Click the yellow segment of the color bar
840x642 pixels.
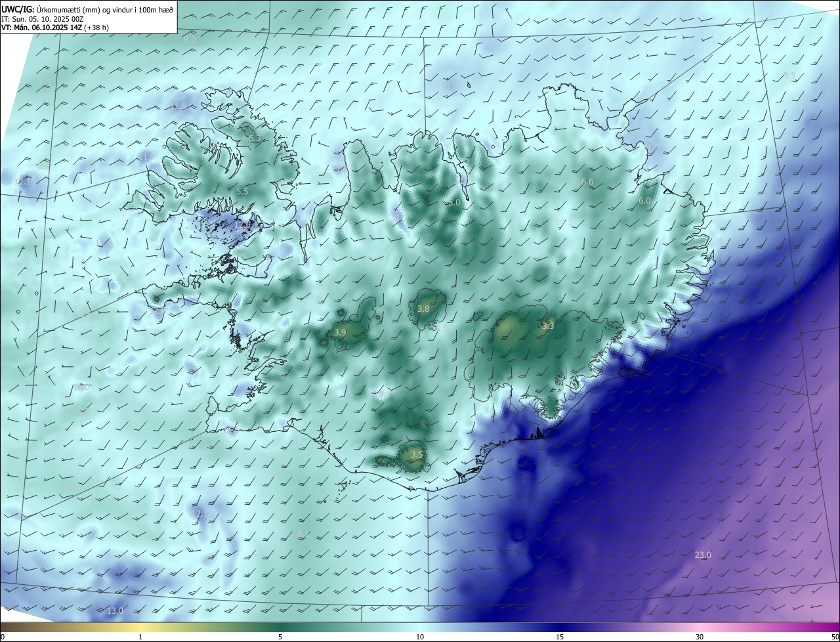[140, 628]
